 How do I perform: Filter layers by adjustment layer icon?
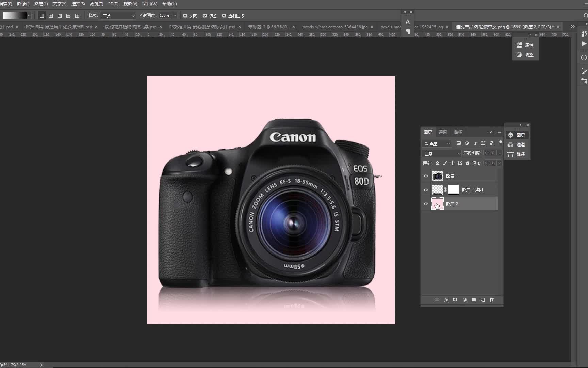pyautogui.click(x=467, y=143)
